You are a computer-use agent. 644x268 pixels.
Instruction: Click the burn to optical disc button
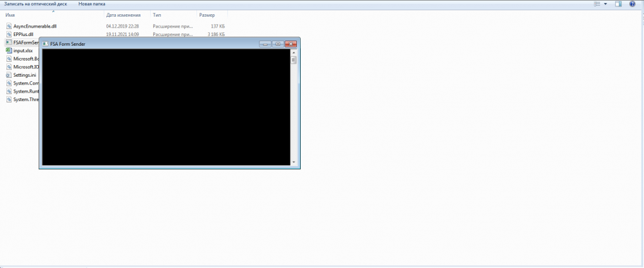[35, 4]
